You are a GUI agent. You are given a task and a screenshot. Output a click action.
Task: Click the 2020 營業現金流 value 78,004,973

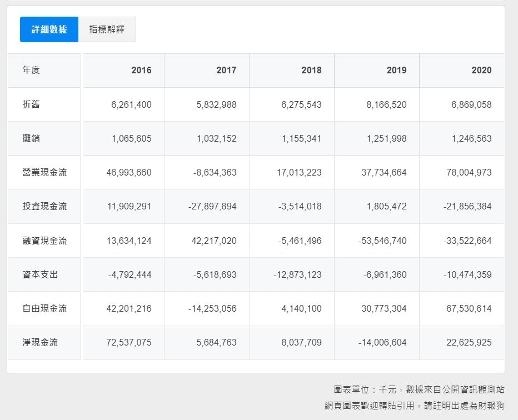[x=468, y=172]
